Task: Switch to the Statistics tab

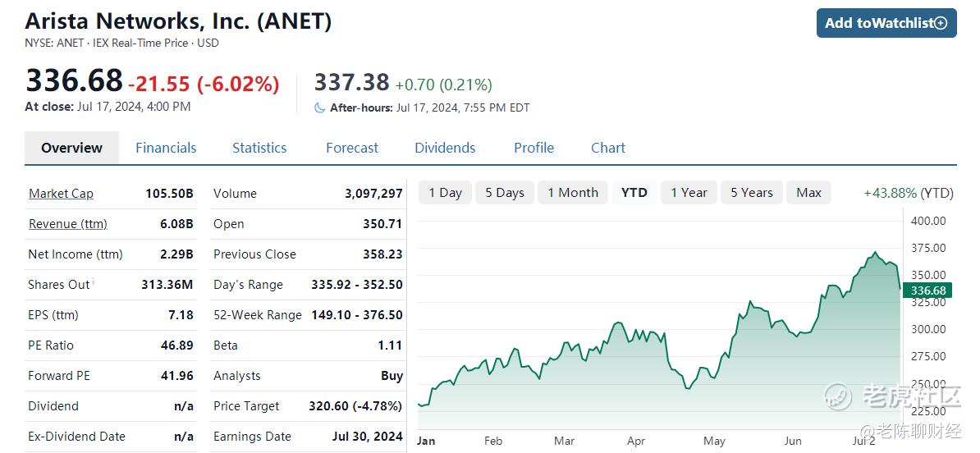Action: coord(259,148)
